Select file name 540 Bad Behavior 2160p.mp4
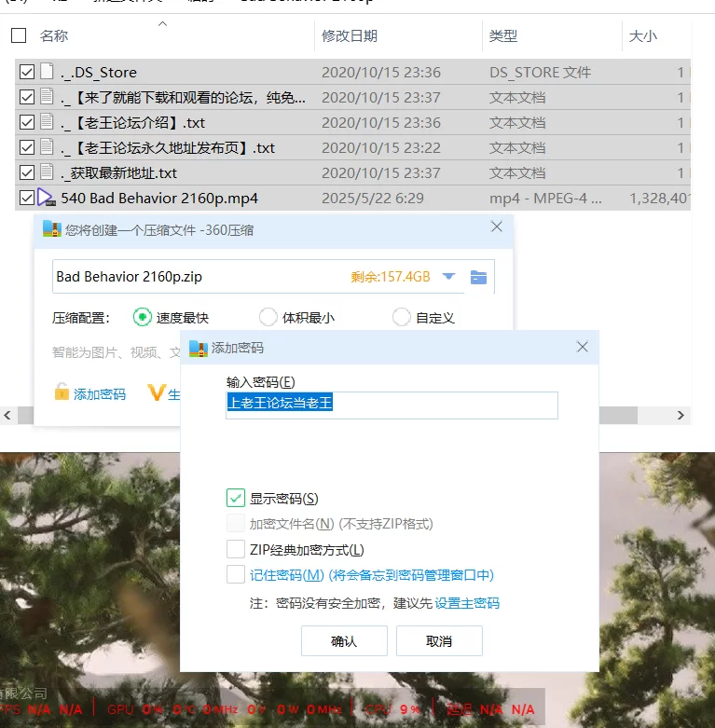Screen dimensions: 715x728 (x=159, y=199)
